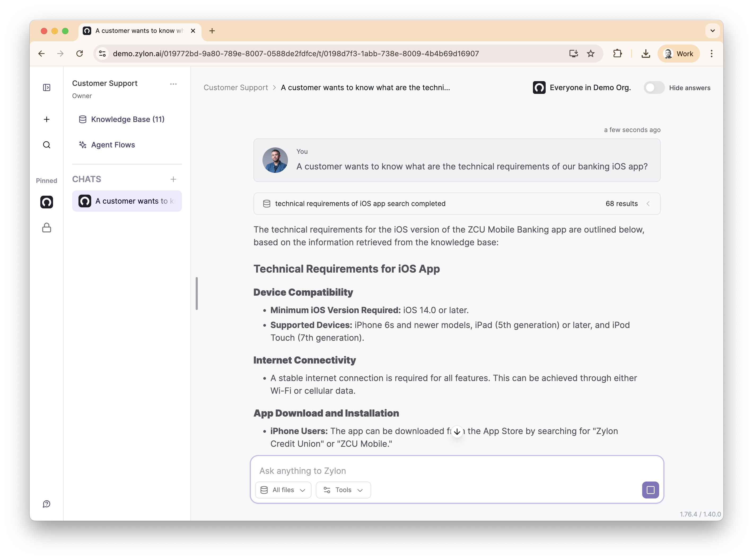Open search with magnifier icon
The width and height of the screenshot is (753, 560).
click(47, 145)
